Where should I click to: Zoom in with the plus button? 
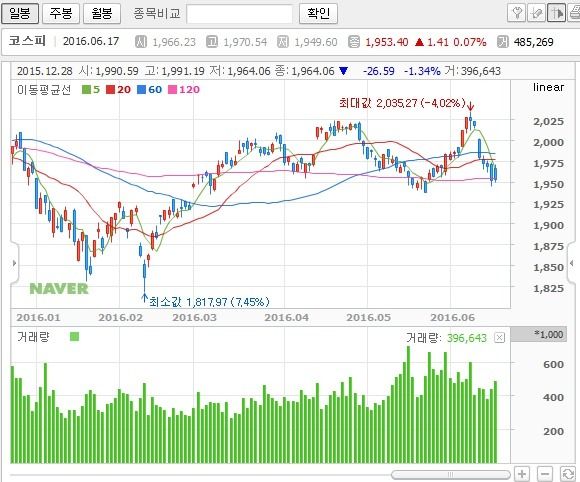522,474
